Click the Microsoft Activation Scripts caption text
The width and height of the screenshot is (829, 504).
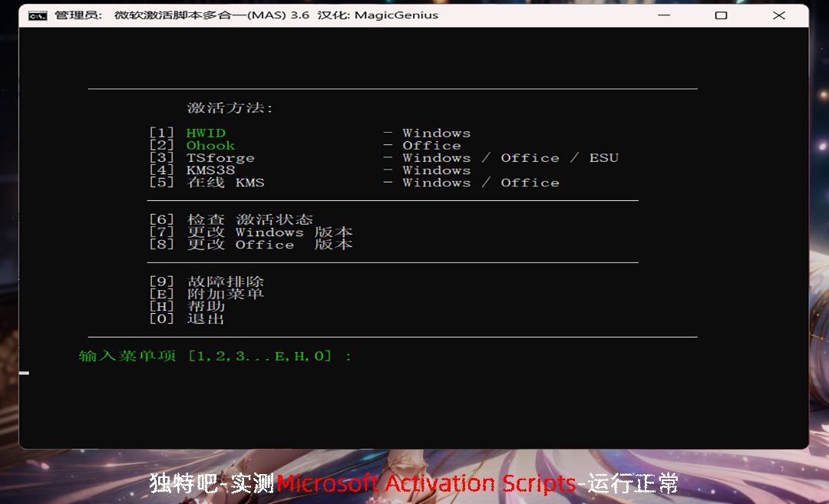tap(426, 483)
